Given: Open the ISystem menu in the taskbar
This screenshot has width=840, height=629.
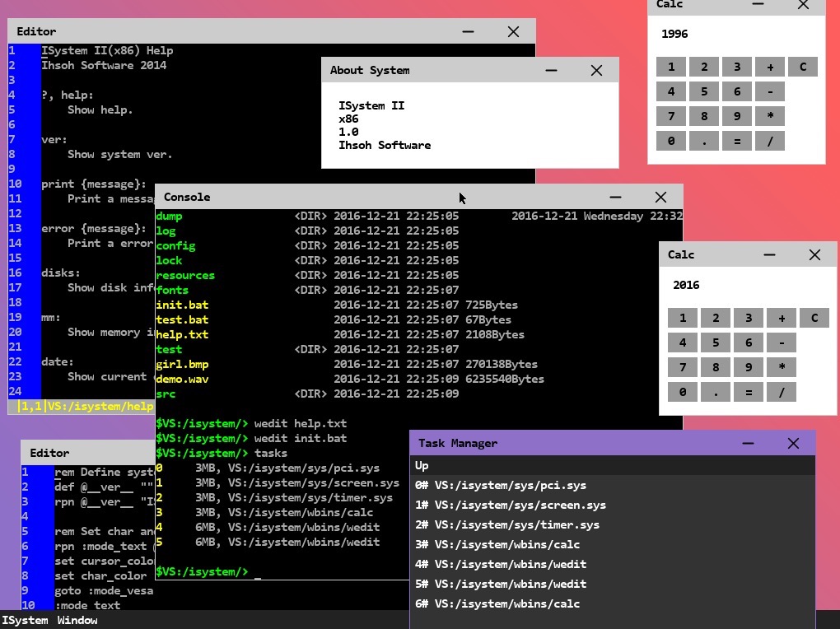Looking at the screenshot, I should click(x=25, y=621).
